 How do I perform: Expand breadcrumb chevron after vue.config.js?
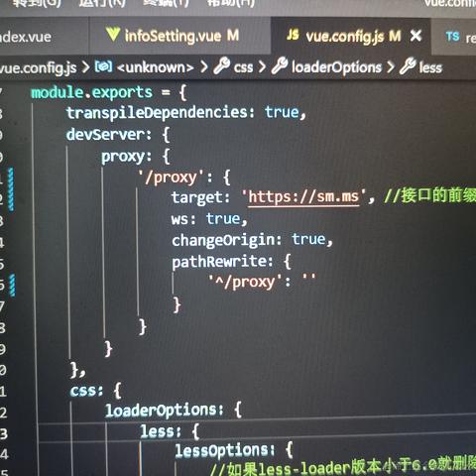click(x=86, y=67)
